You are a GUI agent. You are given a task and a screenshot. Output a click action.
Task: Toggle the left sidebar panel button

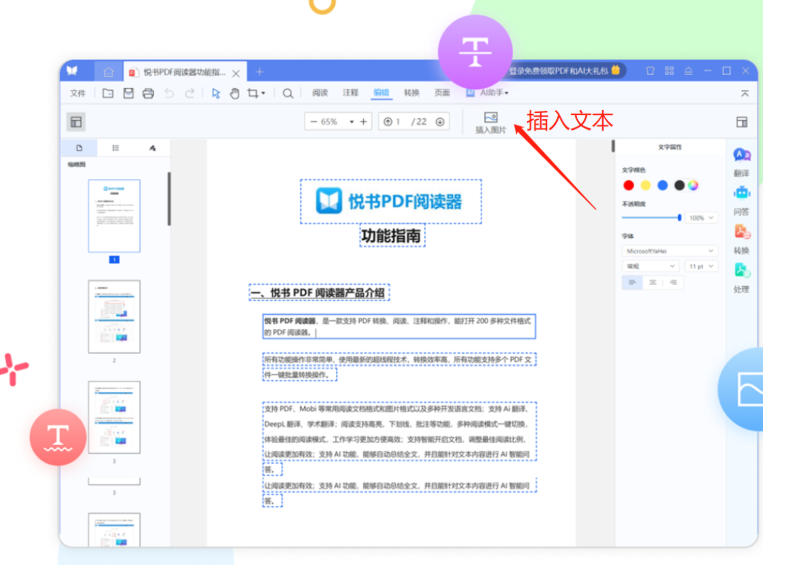point(76,122)
